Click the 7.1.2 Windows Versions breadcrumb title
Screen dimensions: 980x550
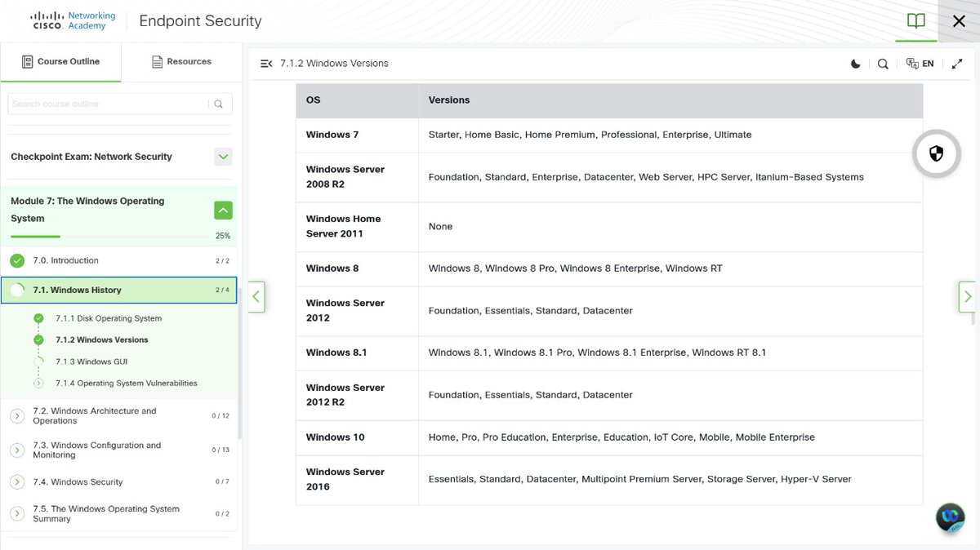click(x=334, y=64)
